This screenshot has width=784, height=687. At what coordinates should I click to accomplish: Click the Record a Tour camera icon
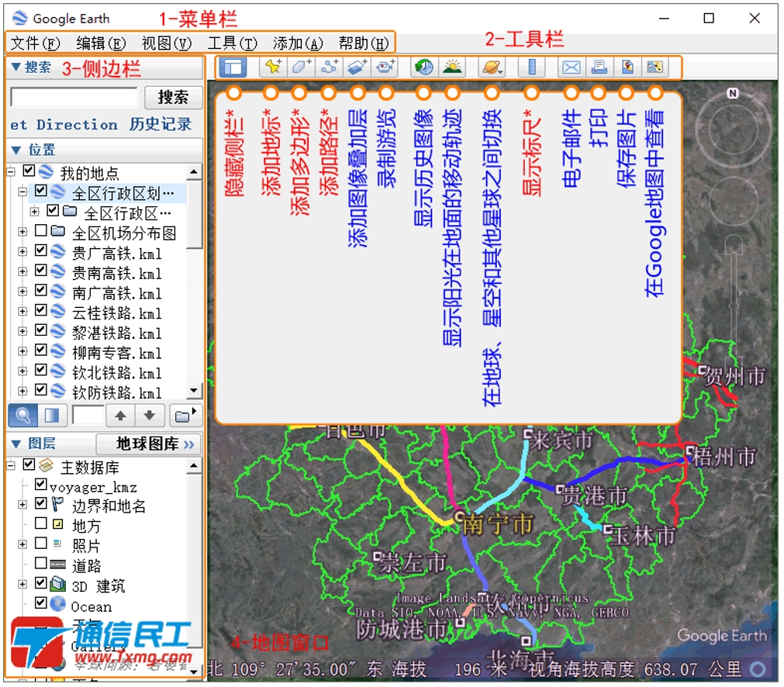(385, 67)
